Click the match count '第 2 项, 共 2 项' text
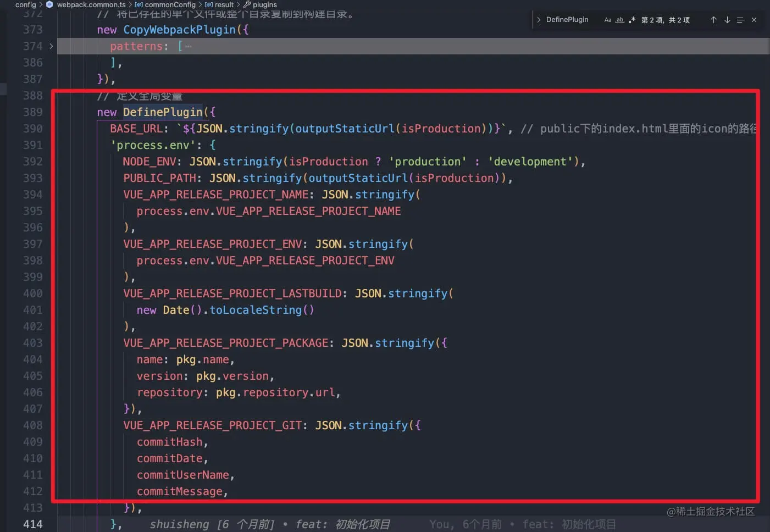The image size is (770, 532). 665,20
